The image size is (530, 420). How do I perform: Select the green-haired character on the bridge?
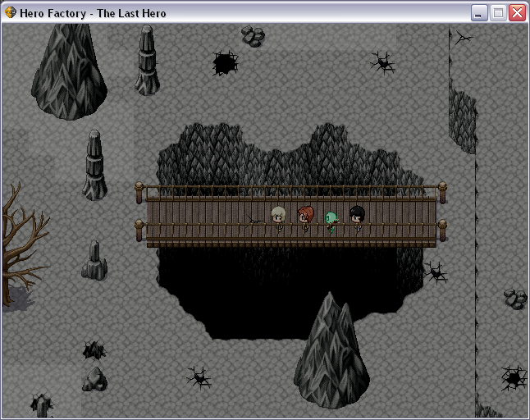[x=331, y=222]
